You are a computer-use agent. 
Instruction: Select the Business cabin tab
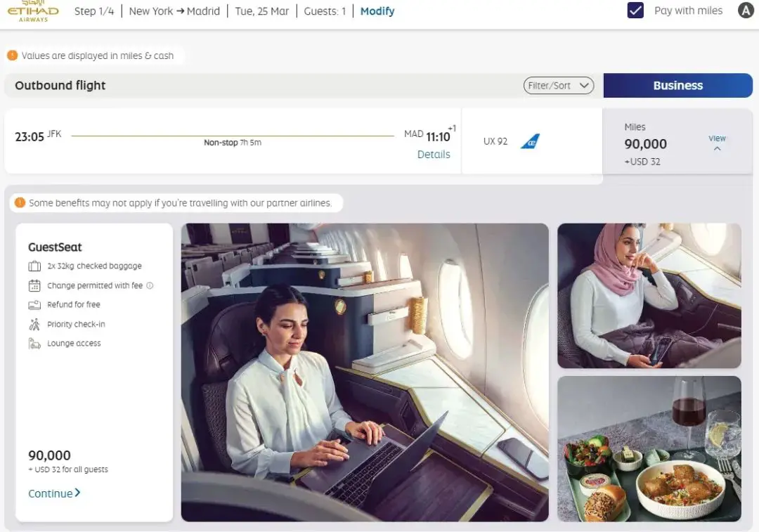tap(677, 86)
